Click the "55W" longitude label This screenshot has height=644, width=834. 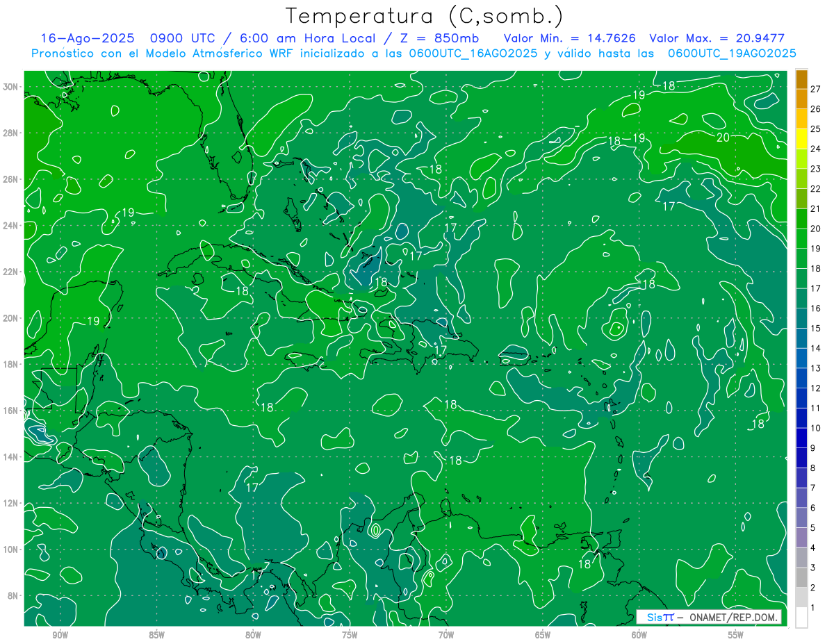736,635
